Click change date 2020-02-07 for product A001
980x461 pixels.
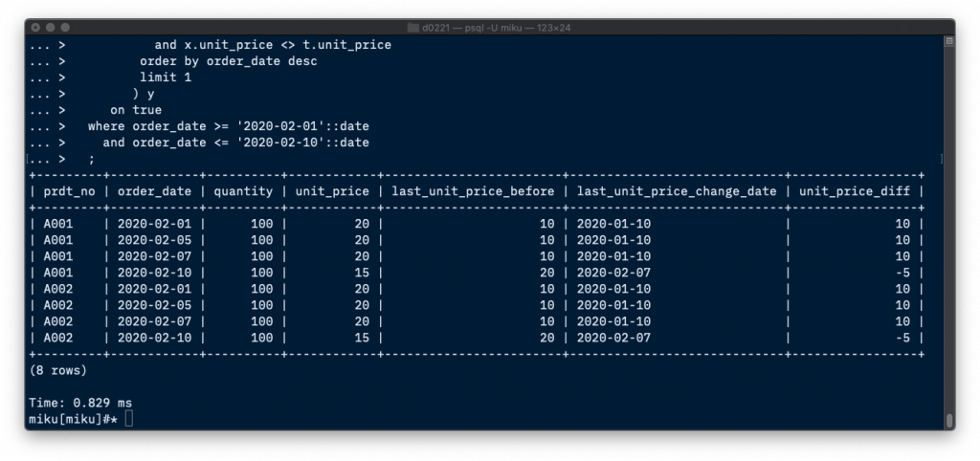pyautogui.click(x=613, y=273)
